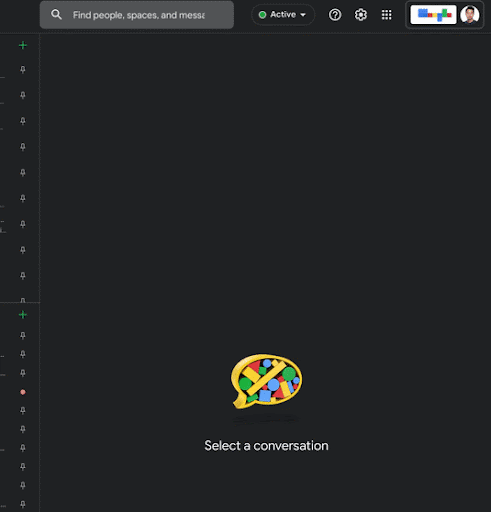Open the account profile avatar menu
Image resolution: width=491 pixels, height=512 pixels.
[x=470, y=15]
